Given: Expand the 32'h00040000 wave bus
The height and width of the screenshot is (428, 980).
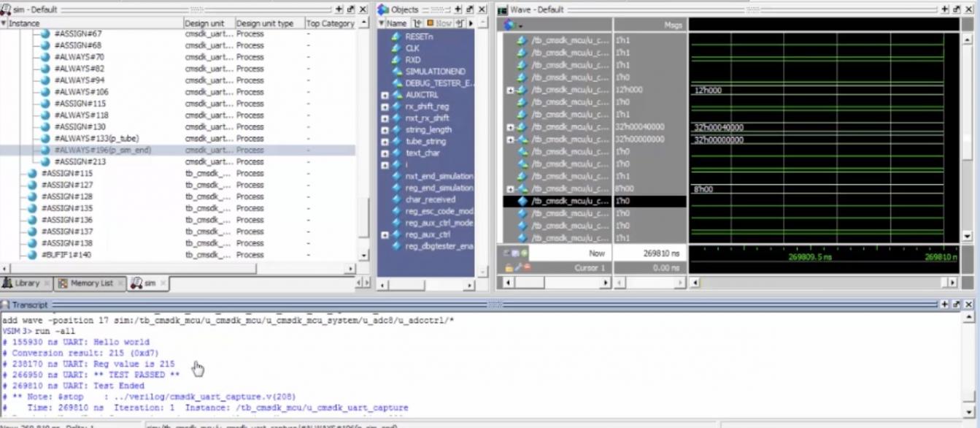Looking at the screenshot, I should click(x=511, y=127).
